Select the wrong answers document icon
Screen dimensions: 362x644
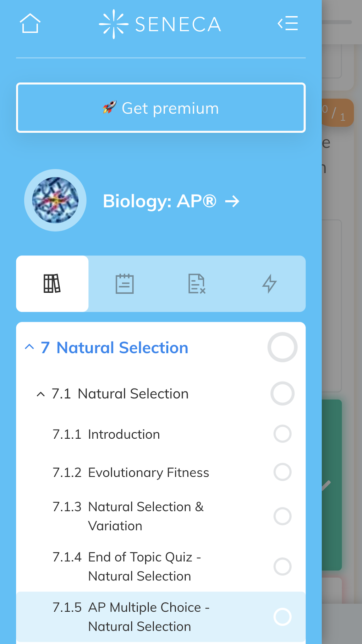[x=197, y=283]
